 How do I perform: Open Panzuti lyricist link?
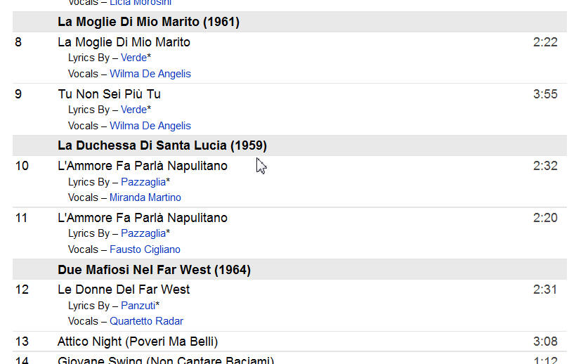click(x=138, y=306)
